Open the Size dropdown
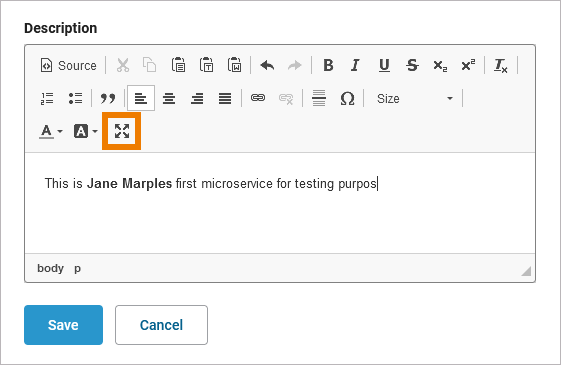 (x=414, y=98)
